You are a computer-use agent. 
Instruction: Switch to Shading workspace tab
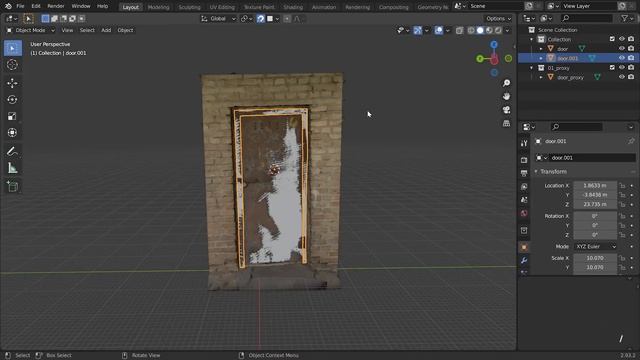point(293,7)
